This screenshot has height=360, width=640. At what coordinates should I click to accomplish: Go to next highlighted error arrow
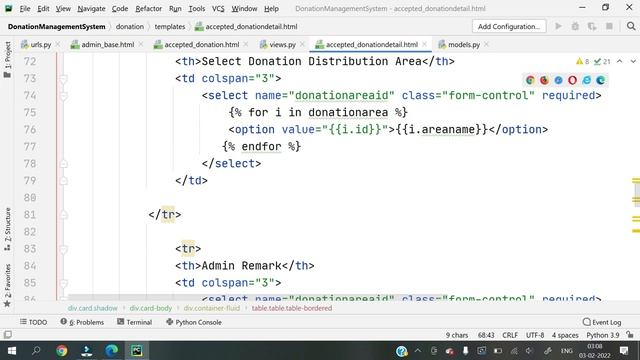point(633,61)
